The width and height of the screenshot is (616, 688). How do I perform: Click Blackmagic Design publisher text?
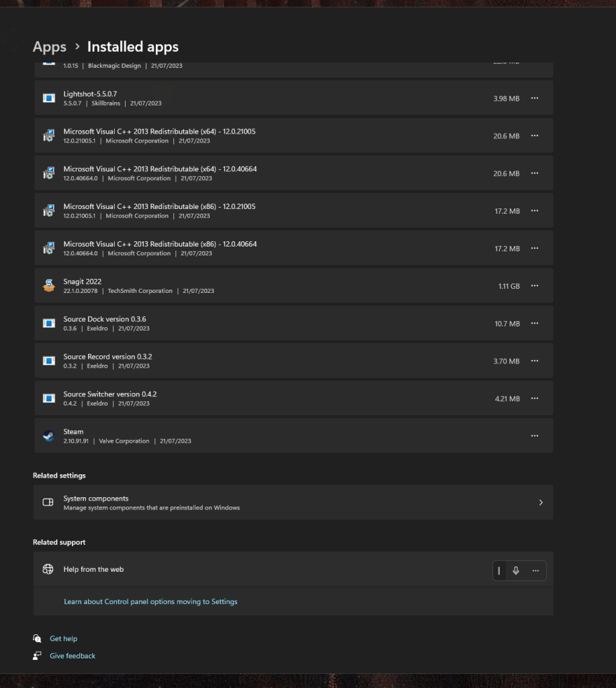point(114,65)
